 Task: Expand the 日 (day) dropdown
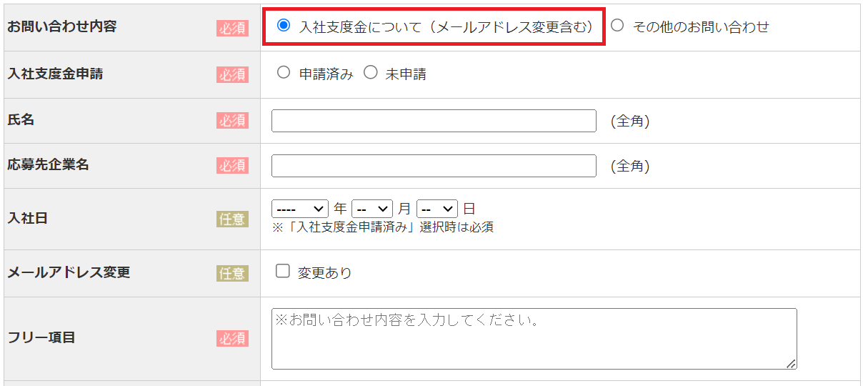coord(437,209)
